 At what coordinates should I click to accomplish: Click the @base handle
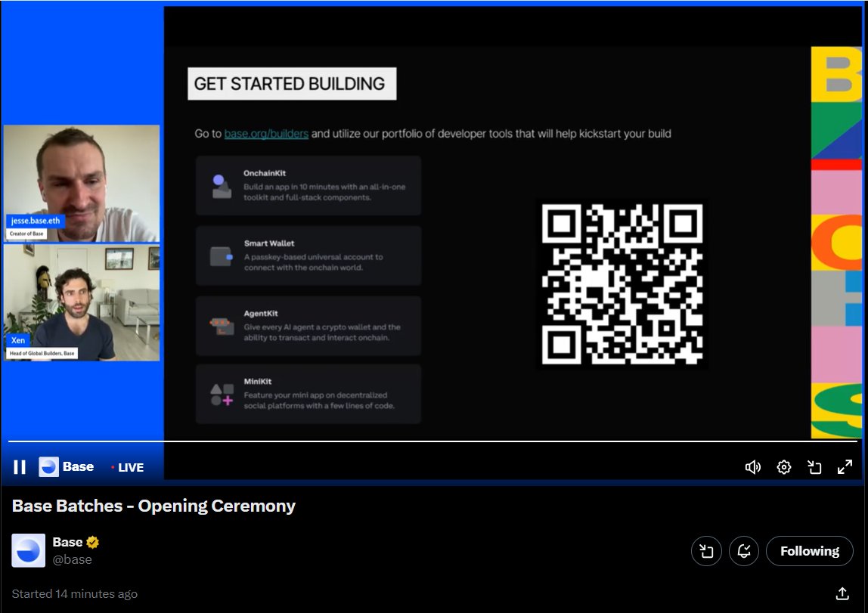[72, 559]
